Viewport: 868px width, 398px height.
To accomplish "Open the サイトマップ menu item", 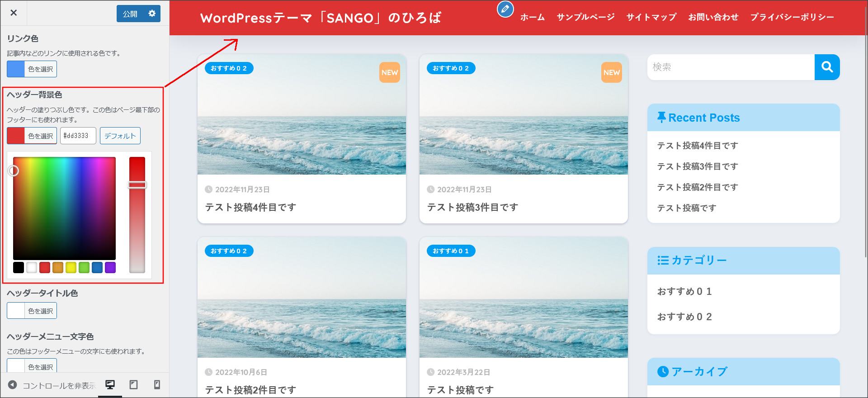I will point(651,17).
